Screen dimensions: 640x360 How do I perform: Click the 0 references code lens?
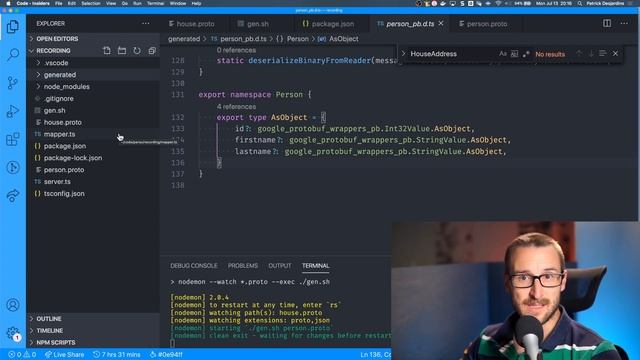[x=236, y=50]
